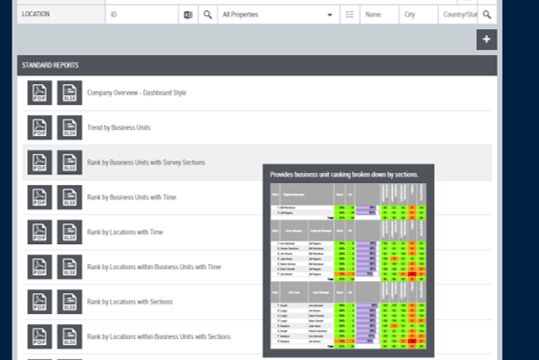Export Trend by Business Units as XLSX
This screenshot has width=539, height=360.
pos(69,128)
